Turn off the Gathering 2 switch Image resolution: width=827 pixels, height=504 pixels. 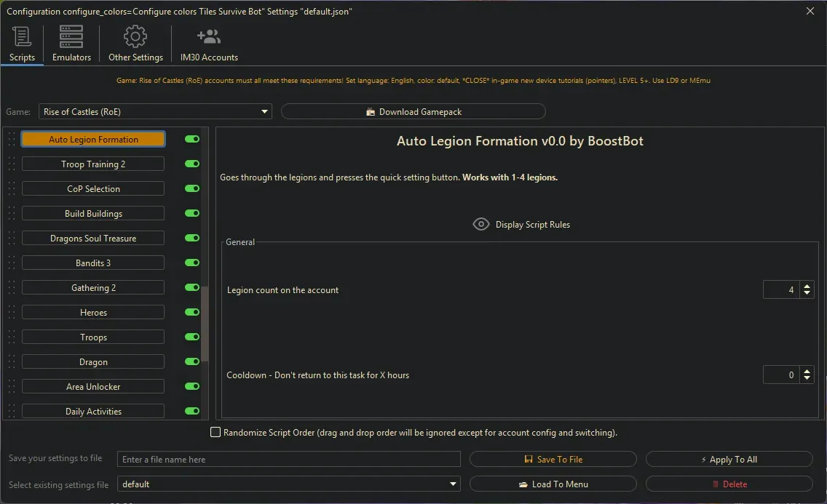pos(192,287)
